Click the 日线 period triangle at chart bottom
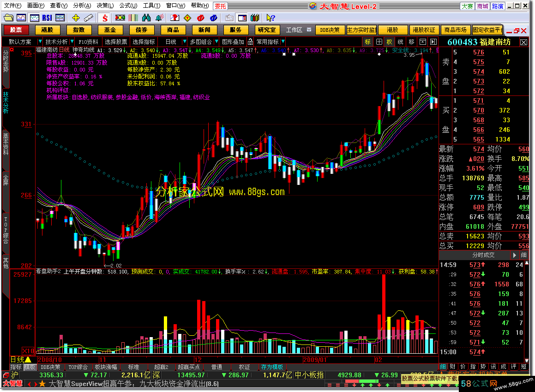This screenshot has height=392, width=535. pyautogui.click(x=28, y=359)
